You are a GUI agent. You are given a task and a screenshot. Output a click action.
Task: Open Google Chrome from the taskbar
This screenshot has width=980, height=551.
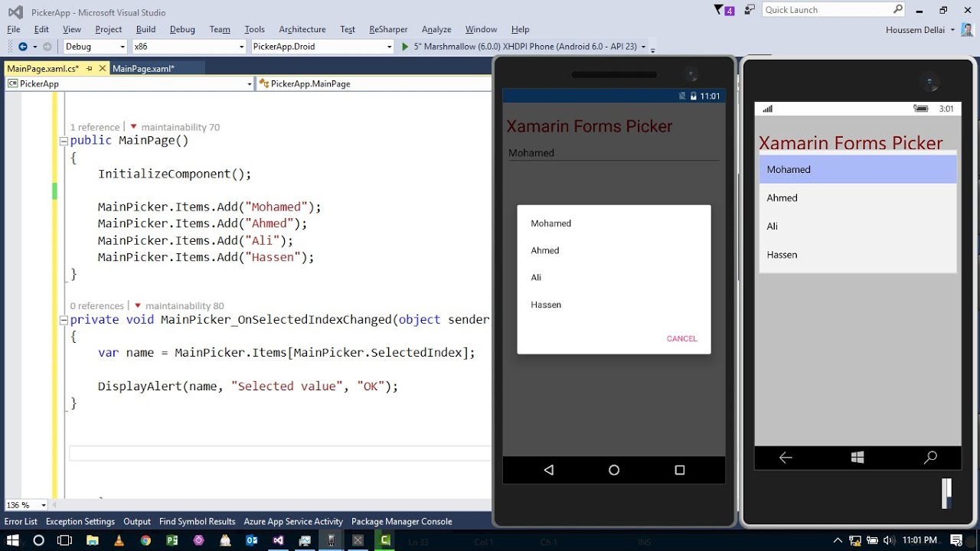(145, 540)
